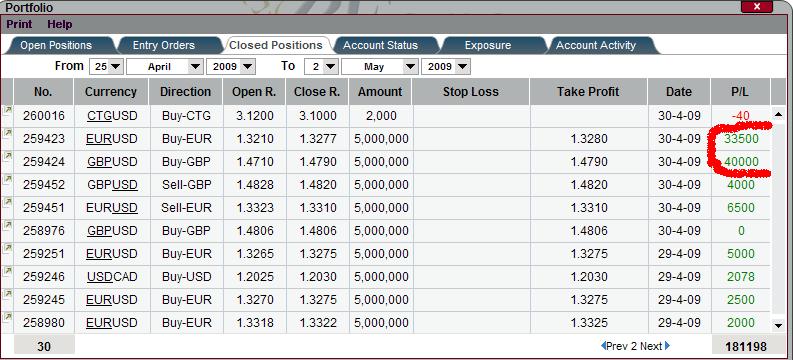The width and height of the screenshot is (793, 360).
Task: Click the blue Prev page arrow
Action: click(603, 346)
